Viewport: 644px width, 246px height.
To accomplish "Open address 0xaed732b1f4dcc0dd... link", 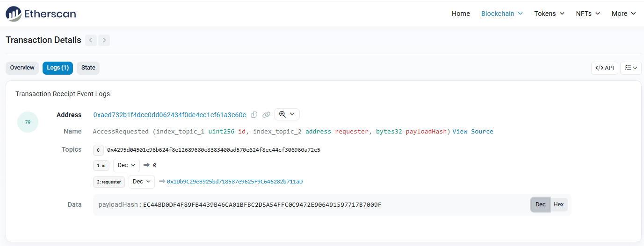I will (x=170, y=115).
